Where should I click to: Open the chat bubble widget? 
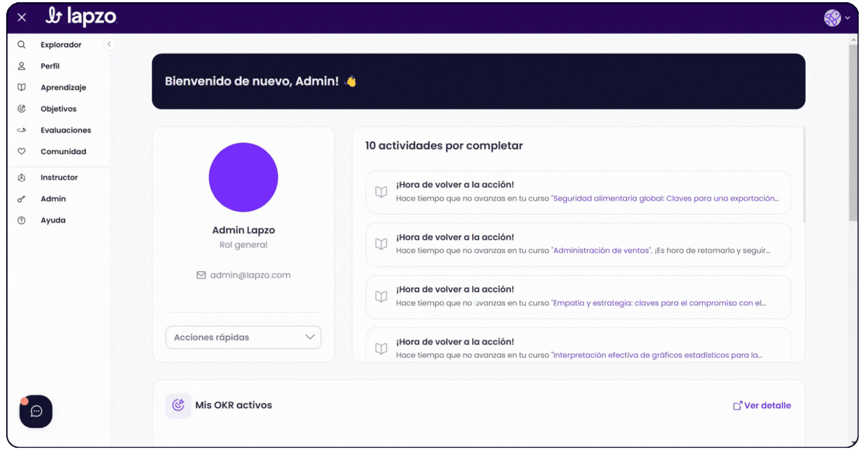[36, 412]
